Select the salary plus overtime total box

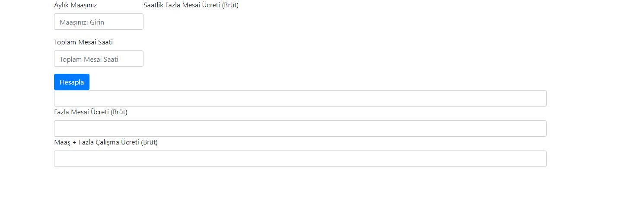[300, 159]
